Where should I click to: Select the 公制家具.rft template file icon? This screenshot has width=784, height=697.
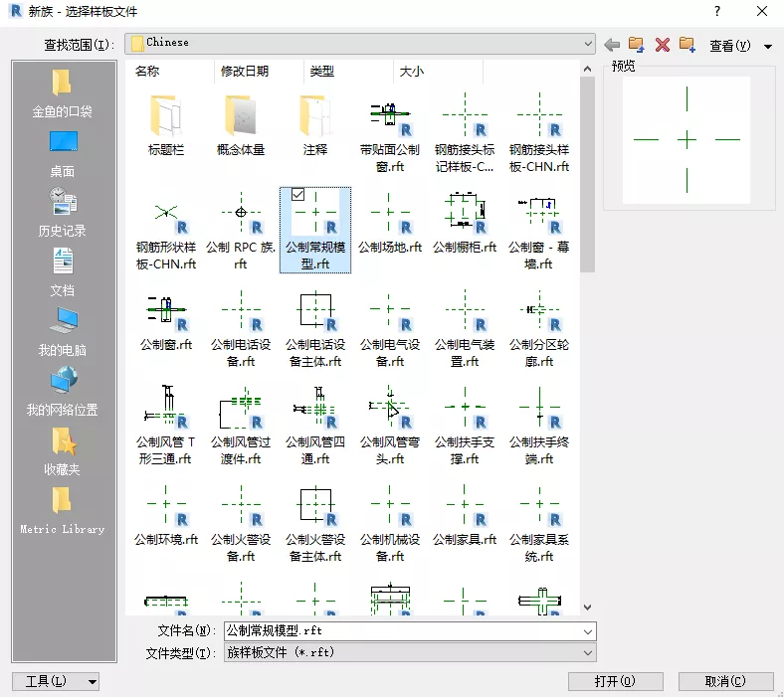pos(465,507)
